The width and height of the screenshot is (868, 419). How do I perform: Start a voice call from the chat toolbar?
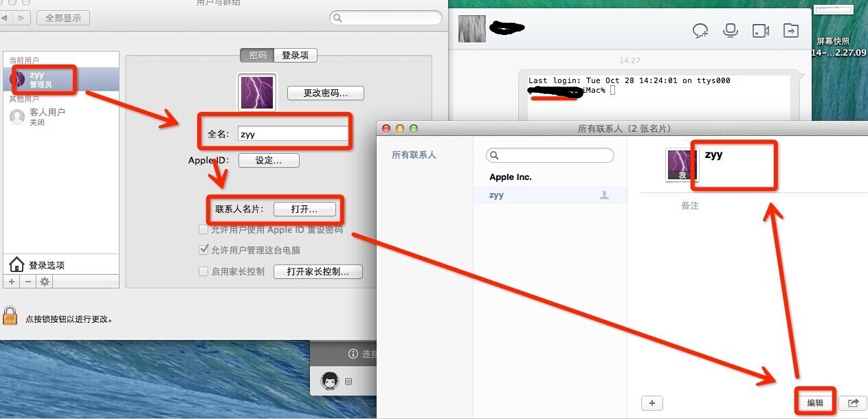[x=731, y=30]
